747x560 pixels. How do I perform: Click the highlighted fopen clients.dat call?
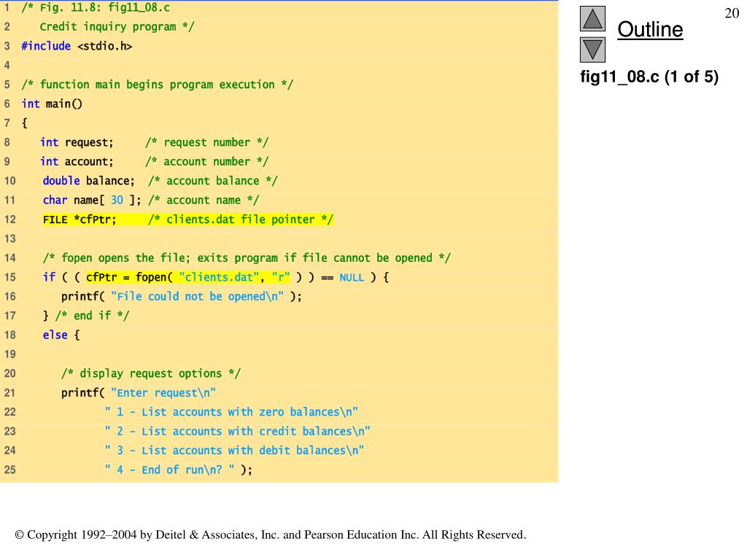point(188,277)
